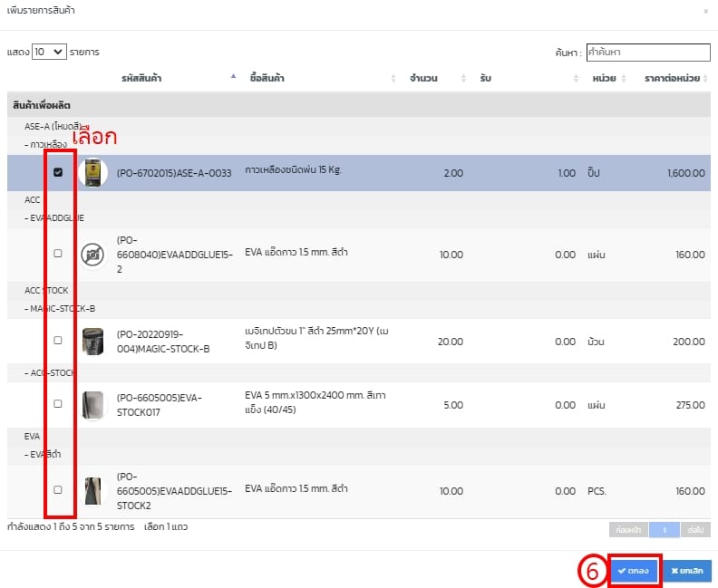The image size is (718, 588).
Task: Click product image of ASE-A-0033 yellow glue
Action: tap(92, 172)
